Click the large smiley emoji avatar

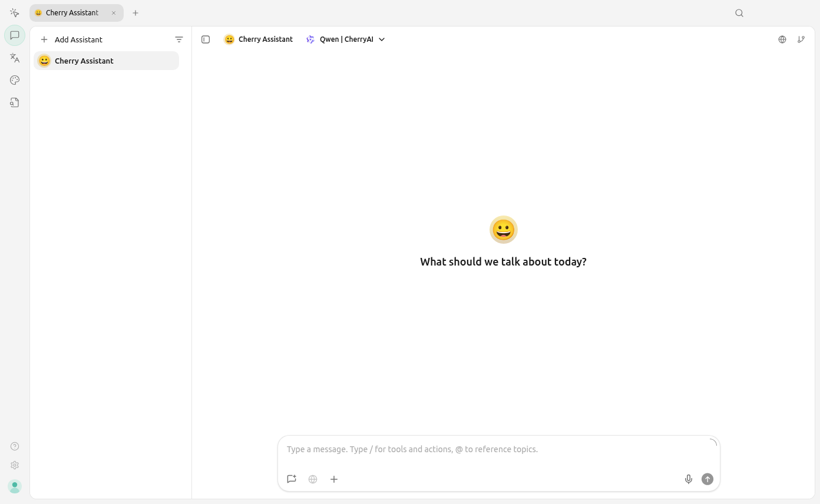coord(504,230)
